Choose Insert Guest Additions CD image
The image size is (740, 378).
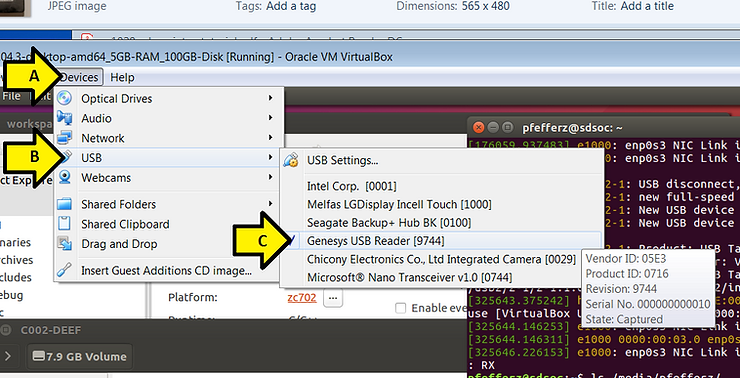pos(168,270)
